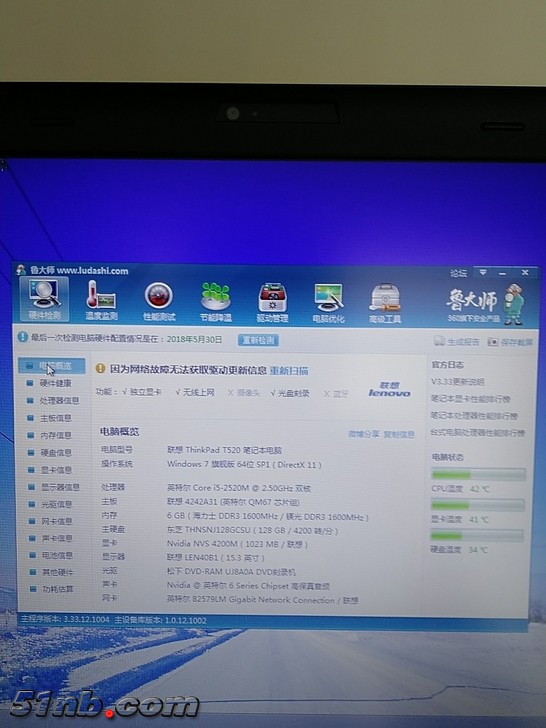Image resolution: width=546 pixels, height=728 pixels.
Task: Open the 节能降温 energy saving icon
Action: (215, 303)
